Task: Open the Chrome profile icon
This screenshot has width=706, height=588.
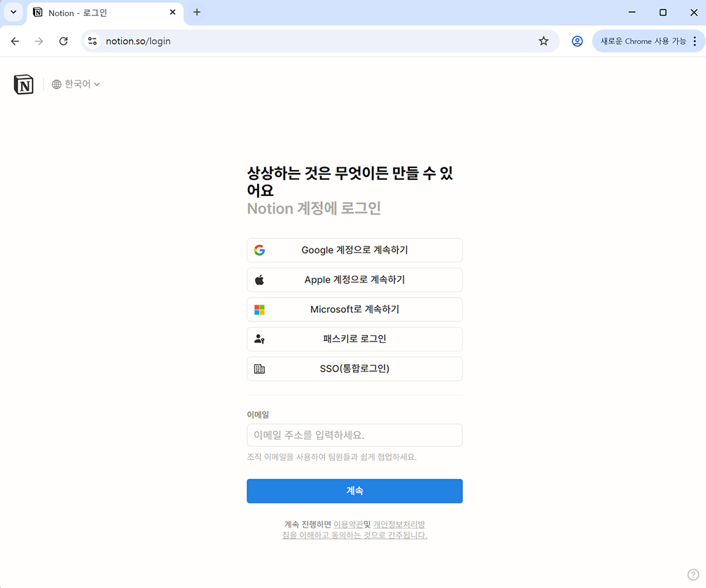Action: coord(577,41)
